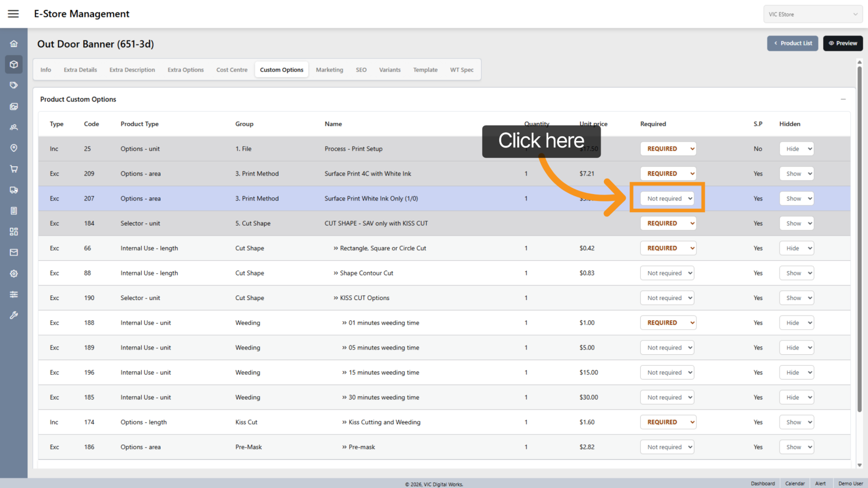Open the wrench tools sidebar icon
Image resolution: width=868 pixels, height=488 pixels.
click(14, 315)
